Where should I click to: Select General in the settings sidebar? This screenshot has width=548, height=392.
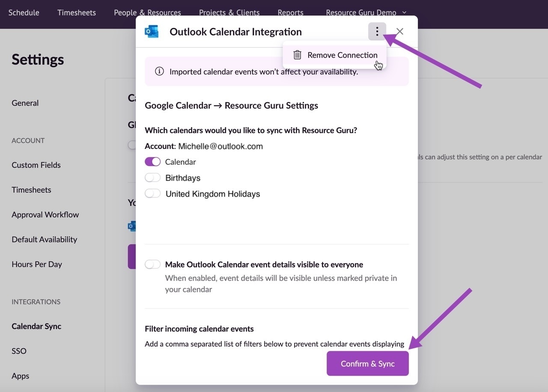click(x=25, y=103)
